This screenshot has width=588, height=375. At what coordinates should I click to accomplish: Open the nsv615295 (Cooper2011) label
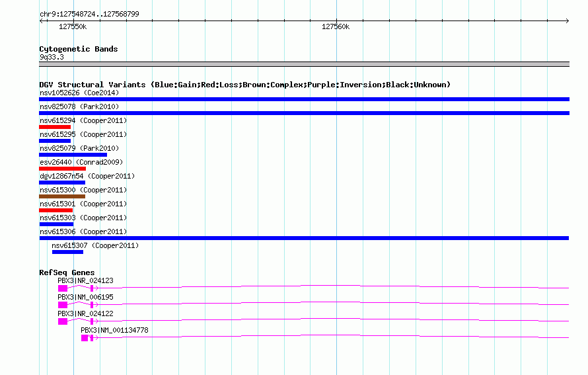click(83, 134)
